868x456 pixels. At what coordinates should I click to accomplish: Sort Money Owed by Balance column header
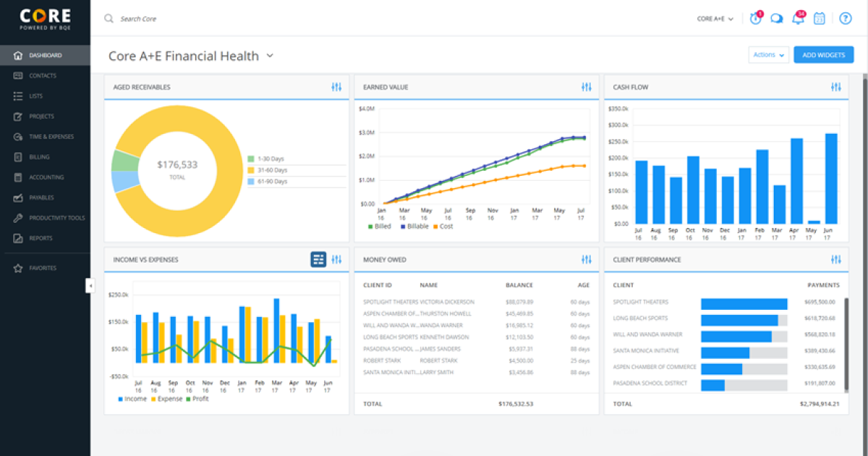(x=519, y=285)
